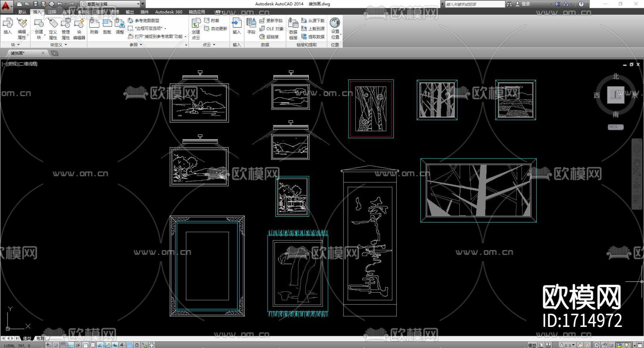Click the 插入 (Insert block) ribbon icon
Viewport: 644px width, 348px height.
point(8,26)
